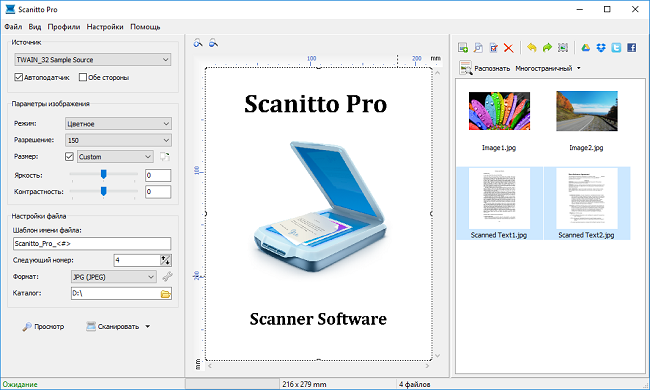Screen dimensions: 650x390
Task: Zoom out the preview with second magnifier icon
Action: (213, 43)
